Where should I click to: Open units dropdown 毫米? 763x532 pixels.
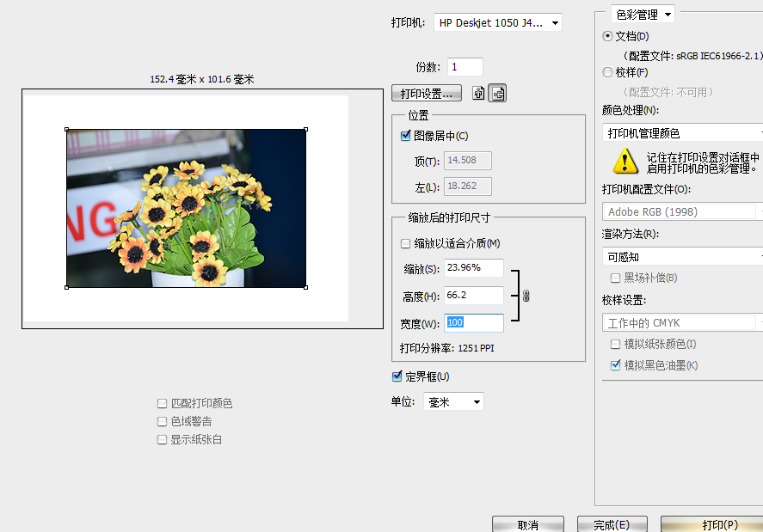click(x=453, y=401)
